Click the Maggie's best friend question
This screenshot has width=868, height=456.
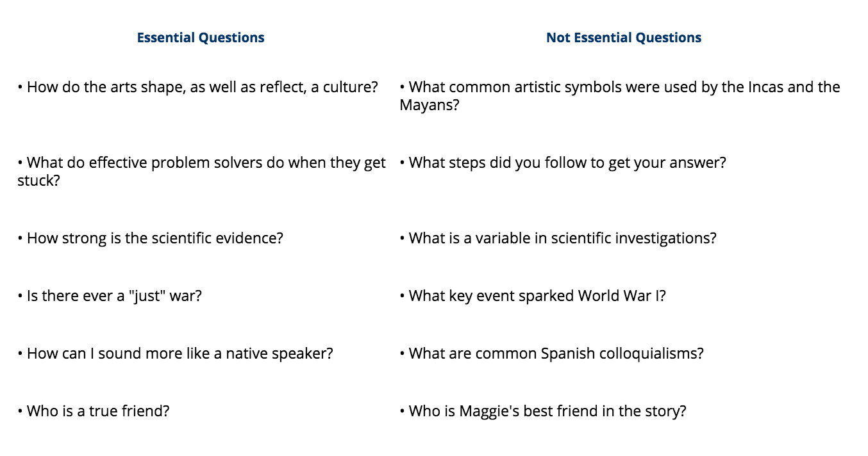543,411
